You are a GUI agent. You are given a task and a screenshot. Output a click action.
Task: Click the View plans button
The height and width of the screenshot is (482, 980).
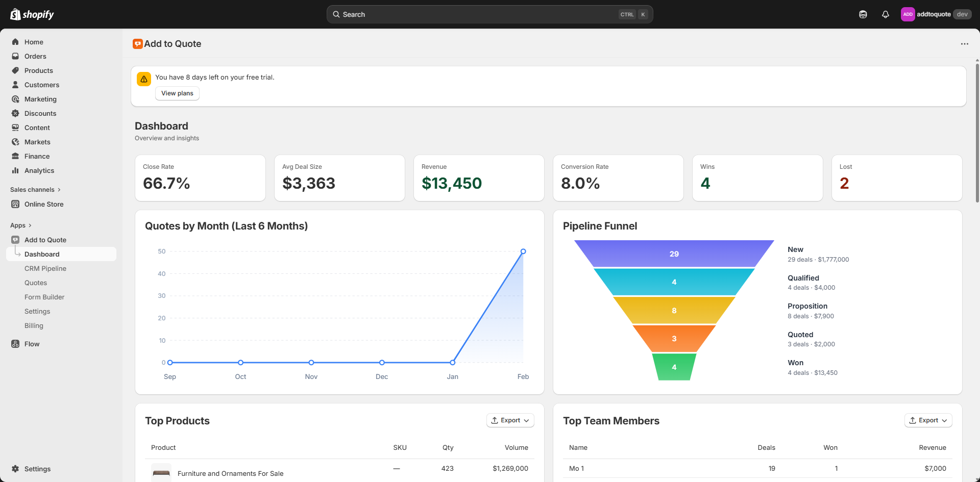click(x=177, y=93)
